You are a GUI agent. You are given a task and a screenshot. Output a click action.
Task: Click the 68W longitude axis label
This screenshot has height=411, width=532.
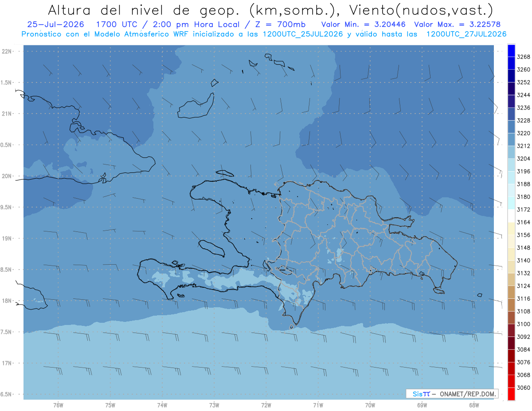click(474, 405)
